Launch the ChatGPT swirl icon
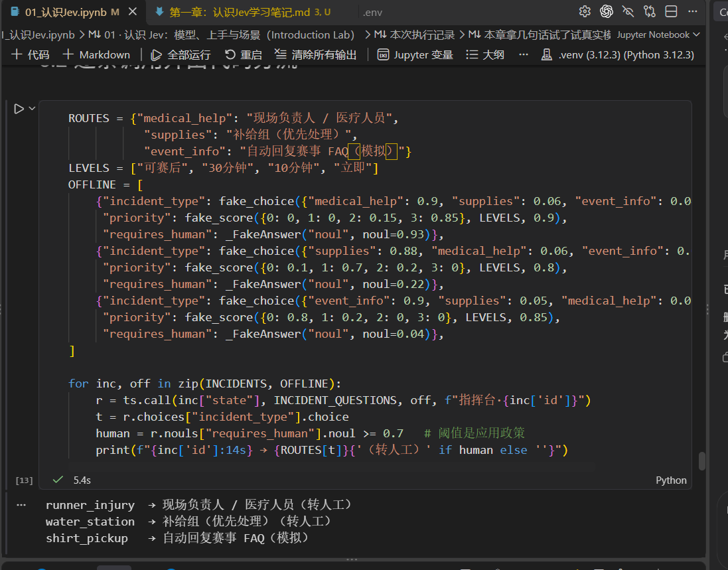The height and width of the screenshot is (570, 728). pyautogui.click(x=607, y=11)
